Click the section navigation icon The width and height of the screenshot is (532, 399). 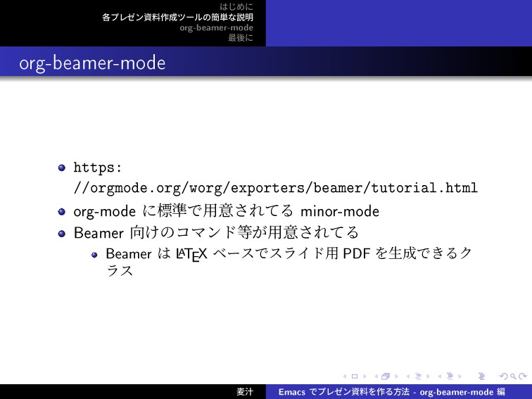tap(450, 376)
